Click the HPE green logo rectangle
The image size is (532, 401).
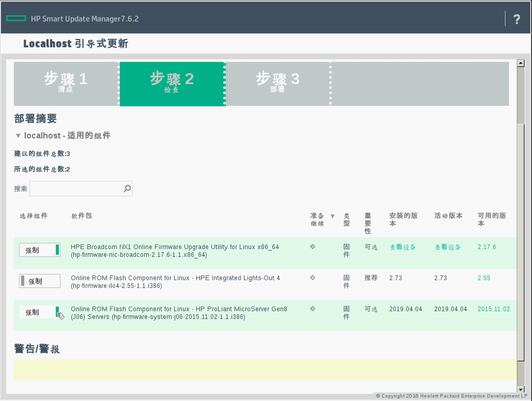tap(16, 18)
